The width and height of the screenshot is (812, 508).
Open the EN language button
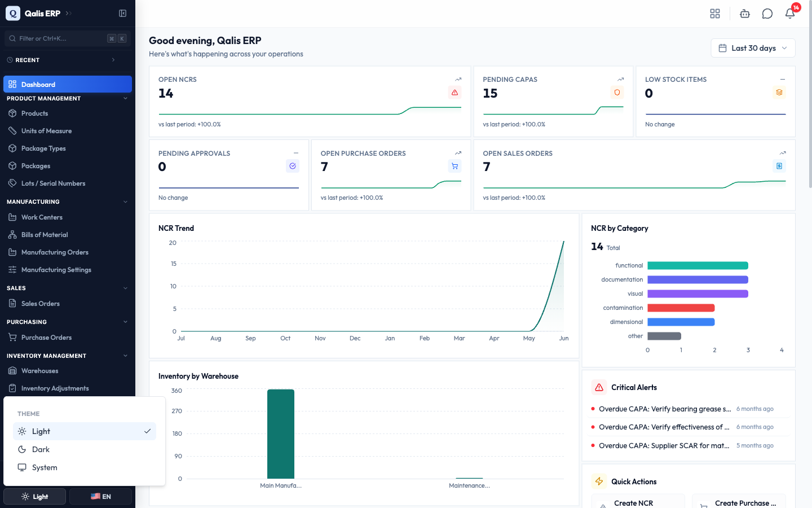tap(100, 497)
